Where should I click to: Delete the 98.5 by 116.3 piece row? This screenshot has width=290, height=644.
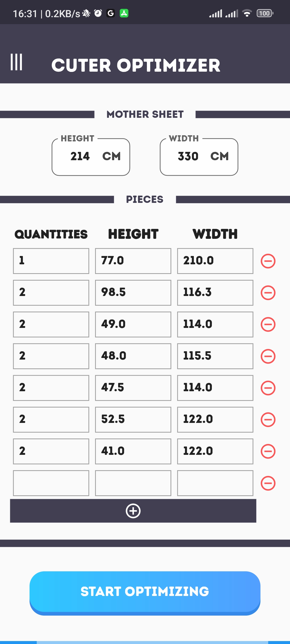coord(268,293)
